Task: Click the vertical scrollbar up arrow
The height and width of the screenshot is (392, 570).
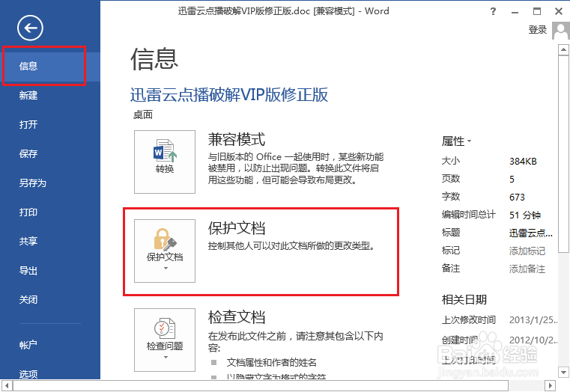Action: click(563, 49)
